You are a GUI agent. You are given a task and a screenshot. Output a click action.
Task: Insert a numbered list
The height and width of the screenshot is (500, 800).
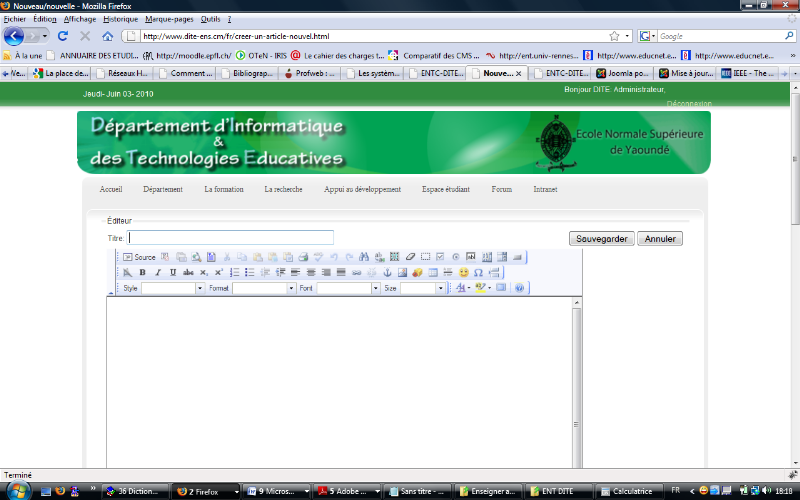[235, 272]
